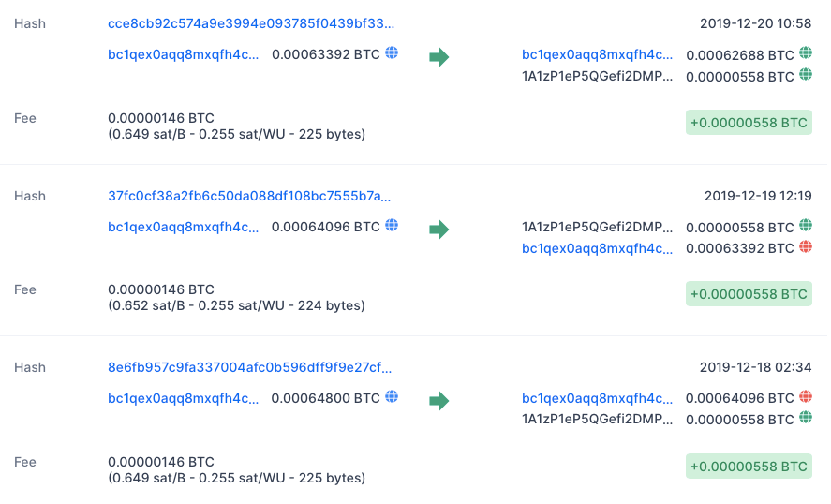Open transaction hash 8e6fb957c9fa337004af
The image size is (831, 504).
[x=250, y=367]
